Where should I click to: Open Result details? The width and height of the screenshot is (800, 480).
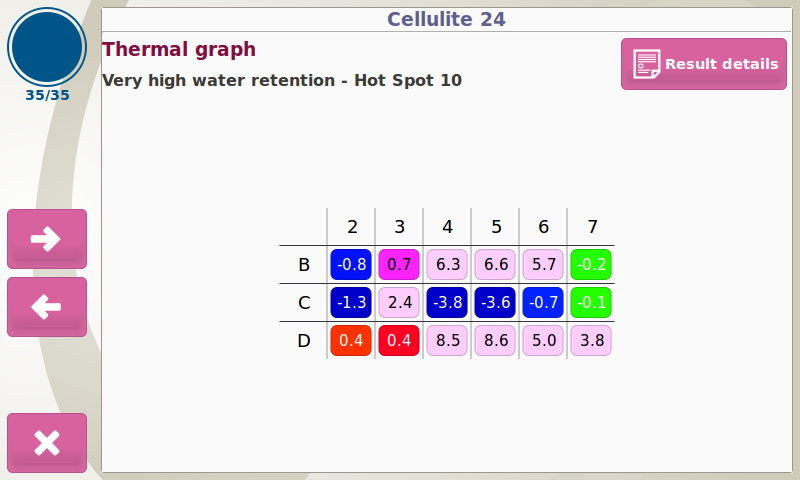pyautogui.click(x=704, y=64)
